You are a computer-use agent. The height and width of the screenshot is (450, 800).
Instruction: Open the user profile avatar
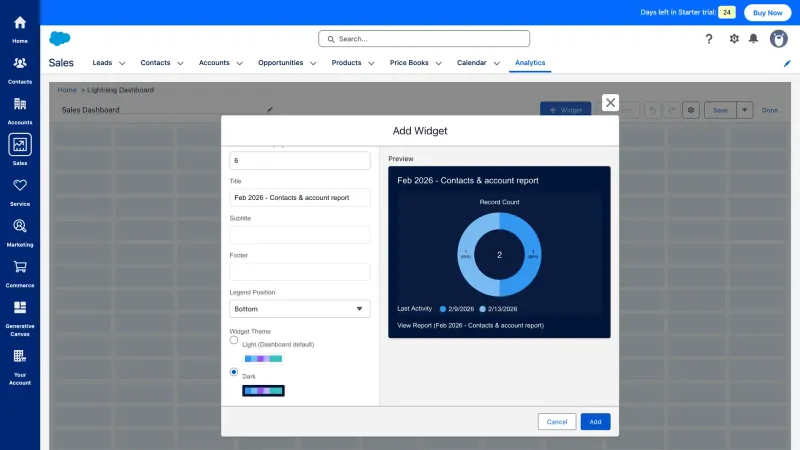[x=778, y=39]
